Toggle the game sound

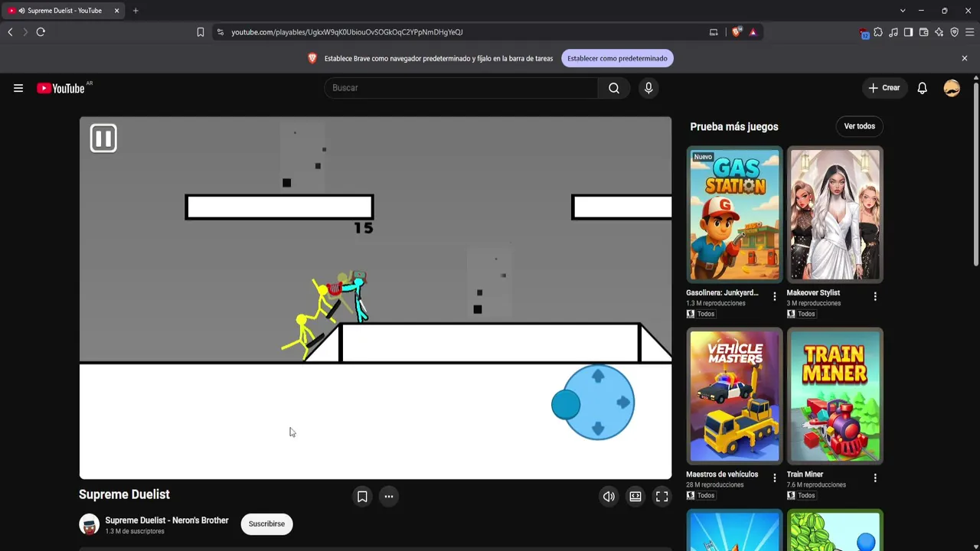pyautogui.click(x=609, y=497)
